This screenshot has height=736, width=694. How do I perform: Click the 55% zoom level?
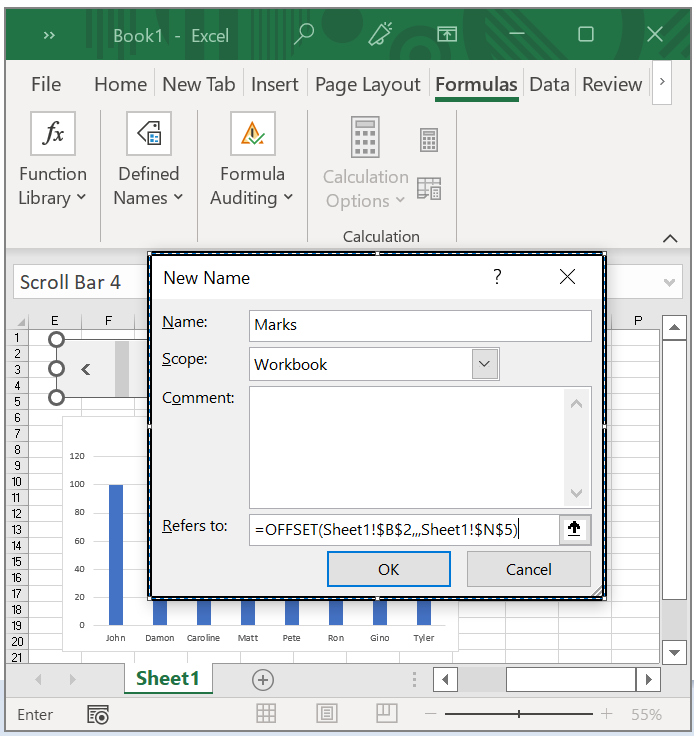(x=646, y=714)
